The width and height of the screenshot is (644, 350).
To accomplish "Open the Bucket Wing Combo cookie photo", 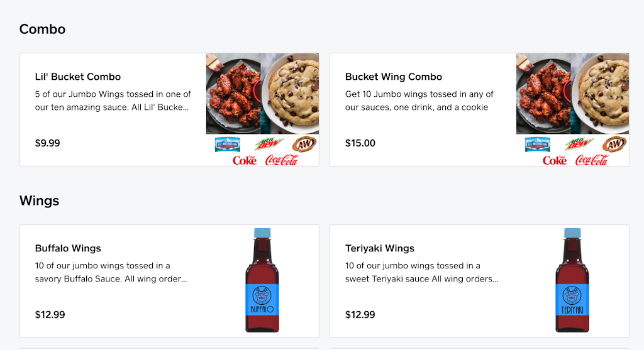I will 602,93.
